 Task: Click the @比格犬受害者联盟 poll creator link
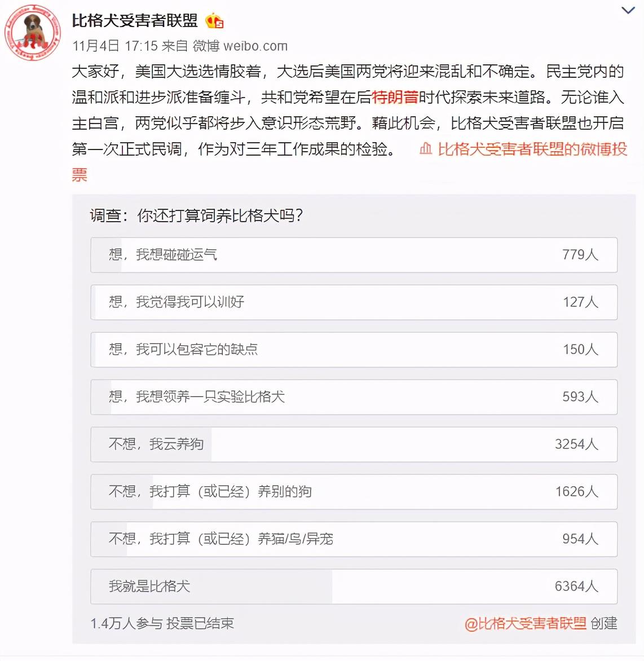coord(525,623)
